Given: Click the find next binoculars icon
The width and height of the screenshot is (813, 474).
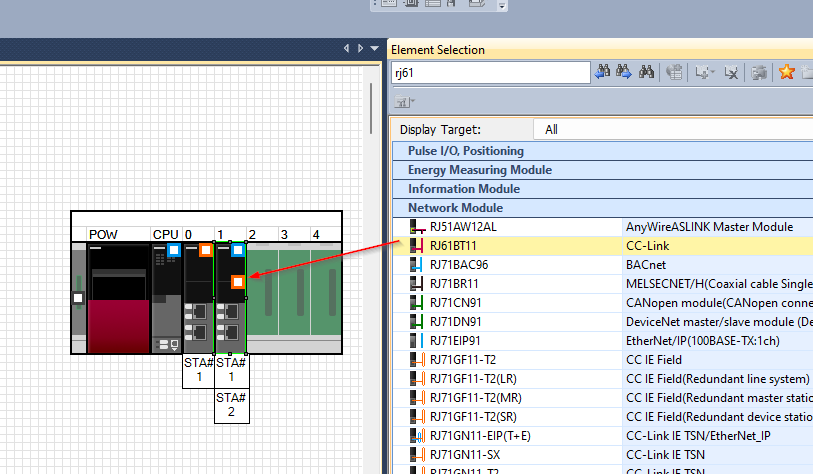Looking at the screenshot, I should [624, 72].
